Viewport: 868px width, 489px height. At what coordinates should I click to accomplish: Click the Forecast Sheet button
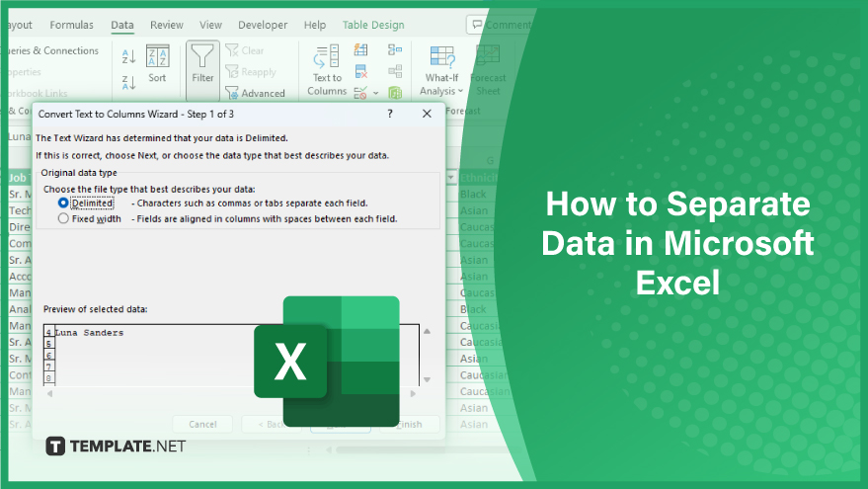(488, 71)
